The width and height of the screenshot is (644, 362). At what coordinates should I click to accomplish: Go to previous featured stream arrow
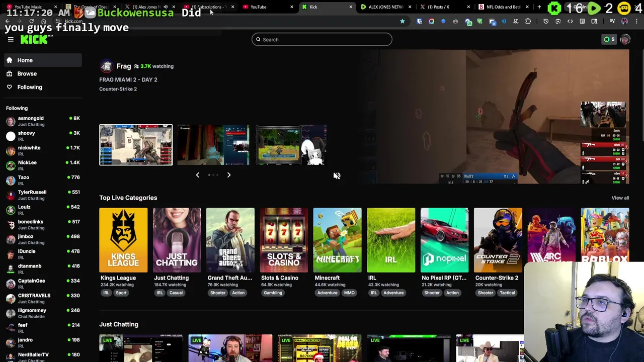197,175
